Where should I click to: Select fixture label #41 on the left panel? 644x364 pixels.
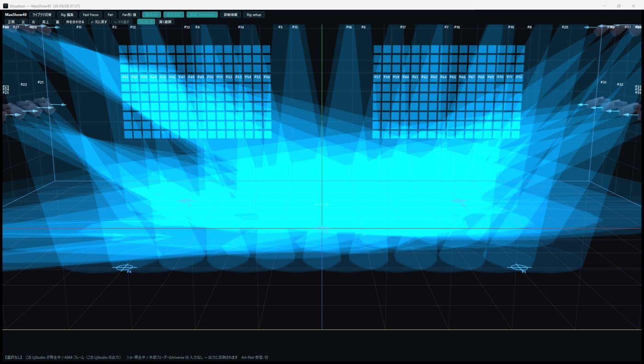pyautogui.click(x=125, y=77)
